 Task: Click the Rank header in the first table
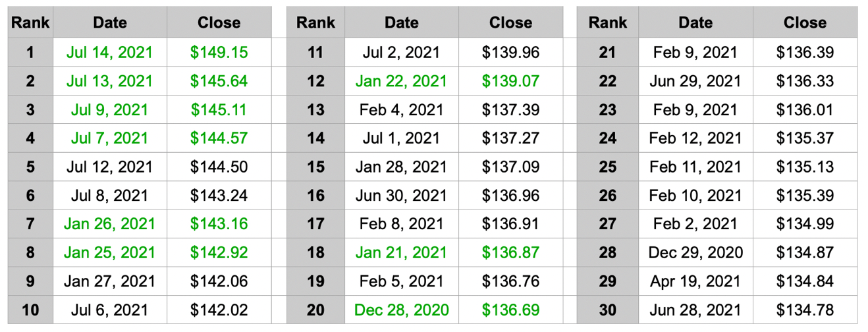pos(30,22)
